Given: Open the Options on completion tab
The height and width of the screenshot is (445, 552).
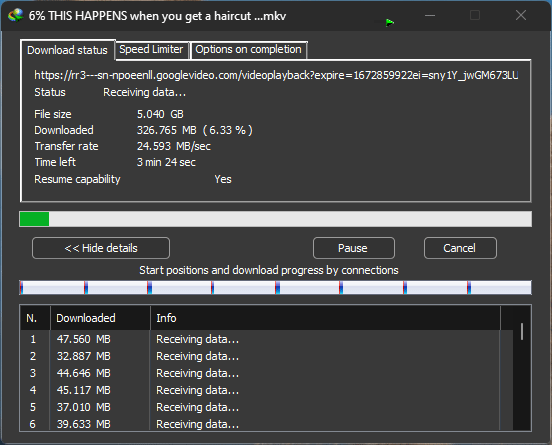Looking at the screenshot, I should click(x=249, y=50).
